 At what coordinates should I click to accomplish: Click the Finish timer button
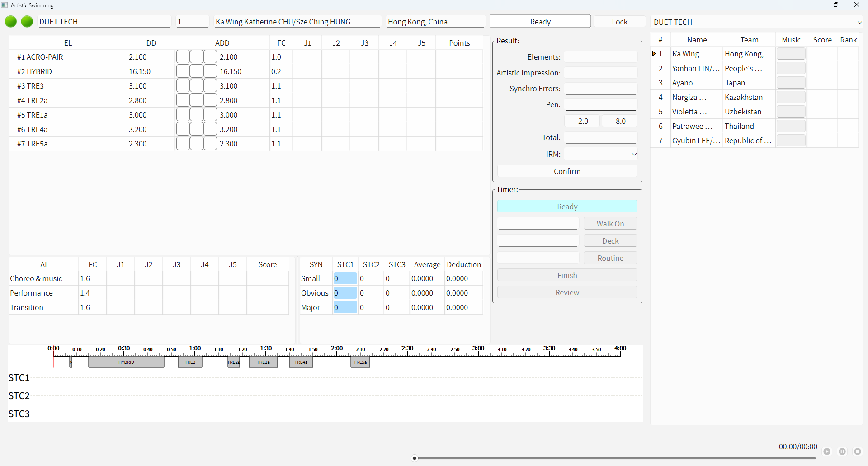point(567,275)
